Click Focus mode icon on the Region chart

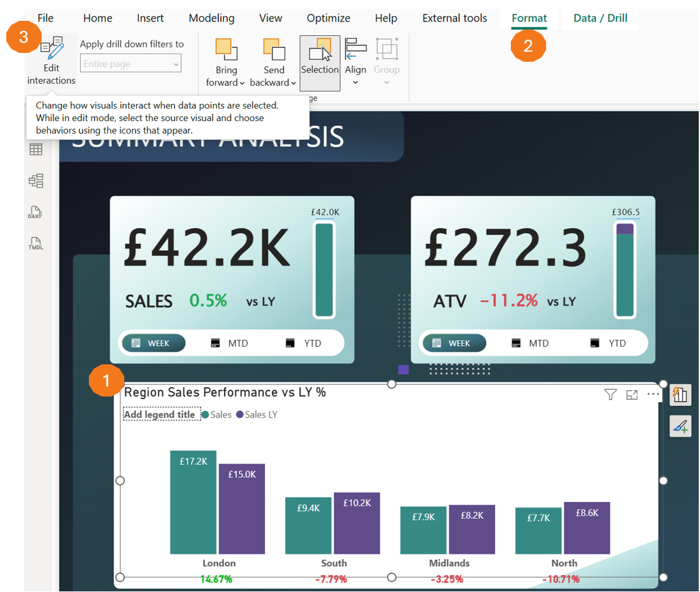(632, 395)
